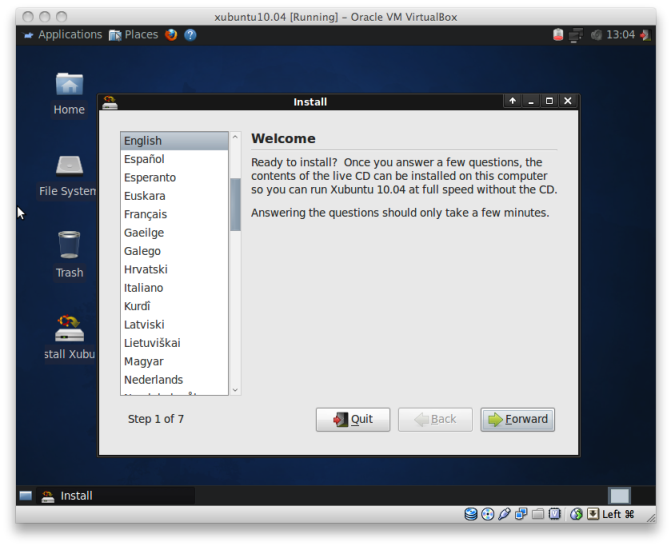
Task: Select Lietuviškai in the language list
Action: coord(174,343)
